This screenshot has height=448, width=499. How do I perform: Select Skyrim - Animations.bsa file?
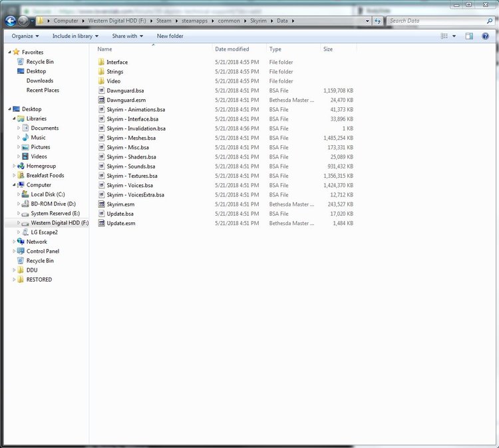tap(136, 110)
